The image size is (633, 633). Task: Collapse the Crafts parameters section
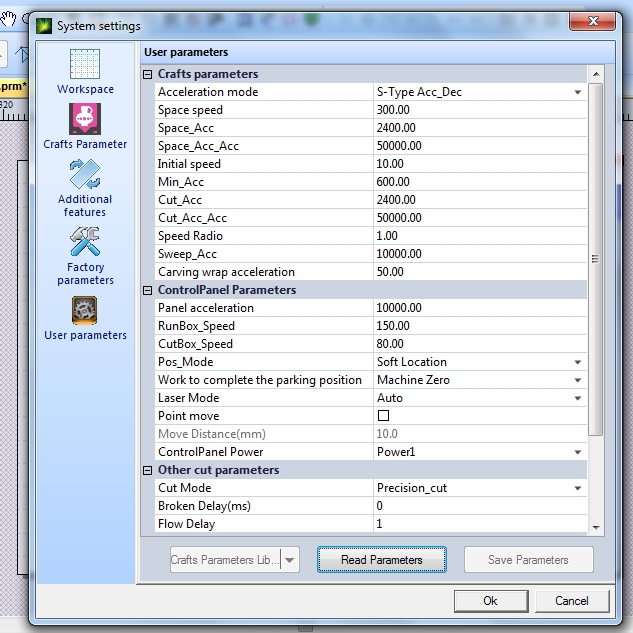[148, 74]
